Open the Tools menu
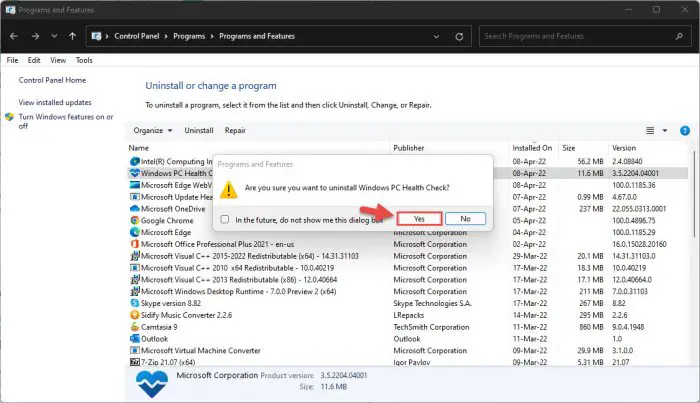The image size is (700, 403). pos(84,60)
